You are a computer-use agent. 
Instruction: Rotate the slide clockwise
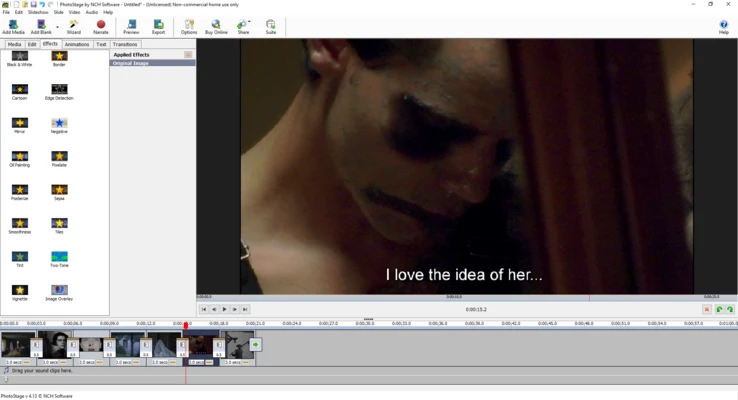click(x=730, y=309)
